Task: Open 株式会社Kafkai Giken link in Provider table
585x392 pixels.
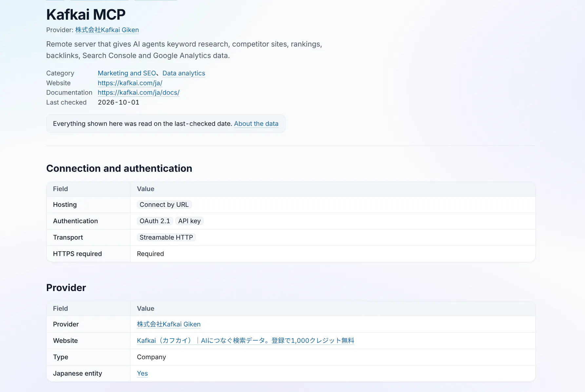Action: [169, 324]
